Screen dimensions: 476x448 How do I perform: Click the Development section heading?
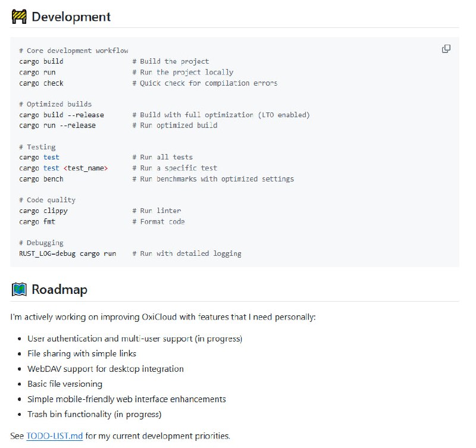[71, 17]
